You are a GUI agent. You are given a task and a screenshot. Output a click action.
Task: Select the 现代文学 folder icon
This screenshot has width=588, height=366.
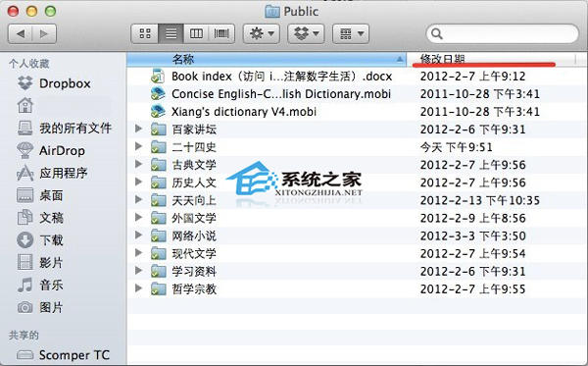(x=158, y=254)
